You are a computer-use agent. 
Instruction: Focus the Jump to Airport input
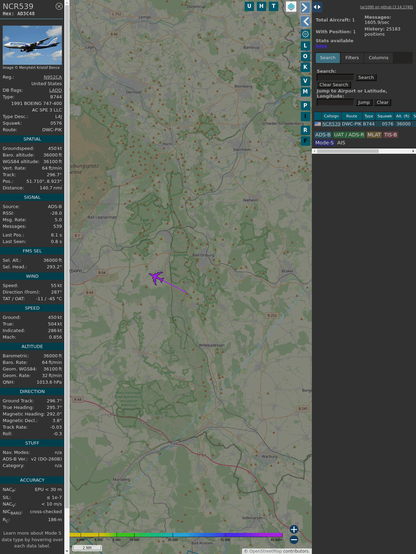click(335, 102)
